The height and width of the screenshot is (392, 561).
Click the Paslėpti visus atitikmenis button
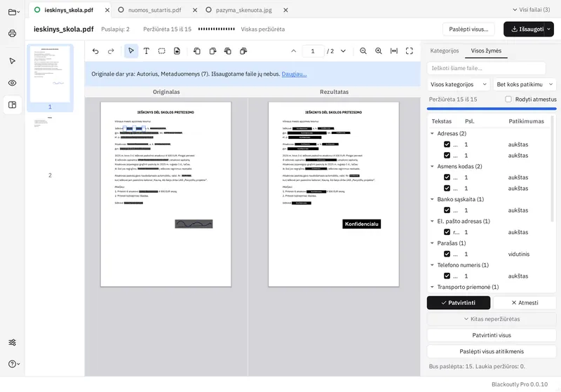(x=492, y=351)
